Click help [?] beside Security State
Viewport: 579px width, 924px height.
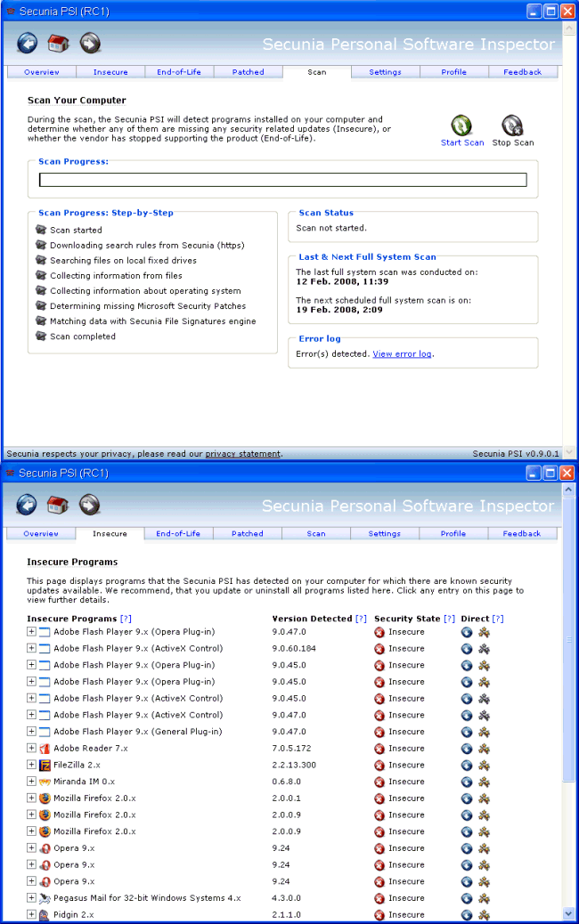pyautogui.click(x=449, y=618)
